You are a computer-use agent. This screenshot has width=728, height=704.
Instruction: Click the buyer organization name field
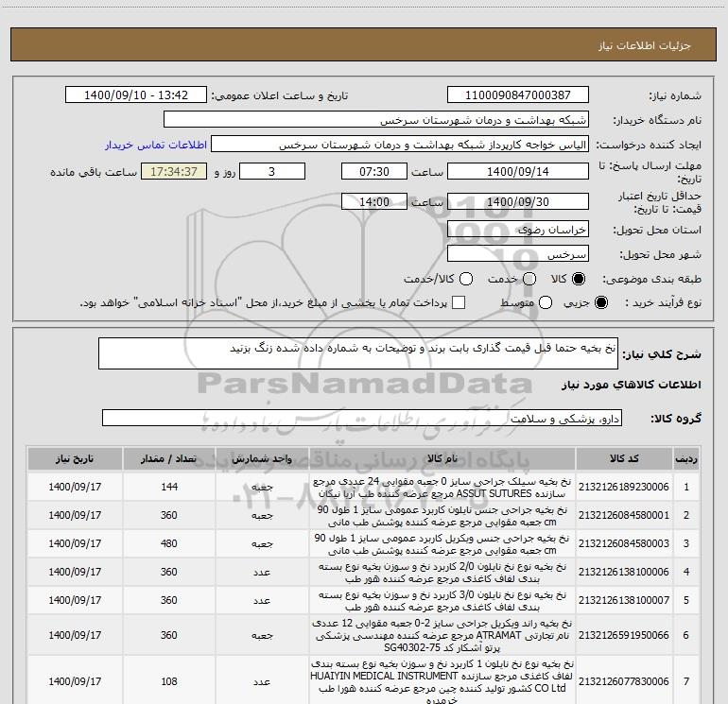click(x=375, y=121)
